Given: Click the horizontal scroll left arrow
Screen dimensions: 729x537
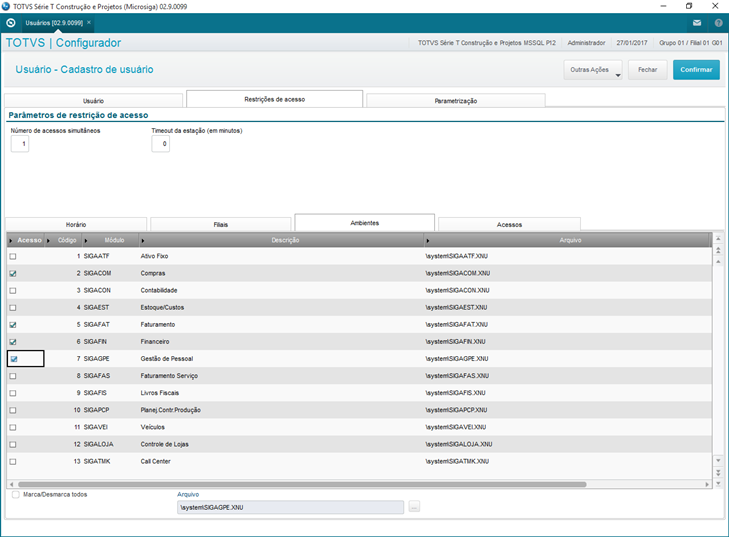Looking at the screenshot, I should click(11, 484).
